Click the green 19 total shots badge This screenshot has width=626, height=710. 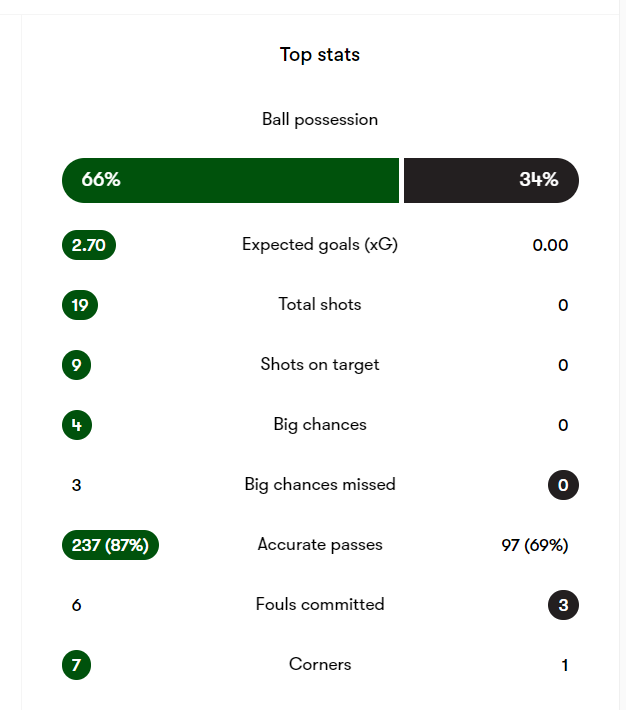click(x=80, y=305)
